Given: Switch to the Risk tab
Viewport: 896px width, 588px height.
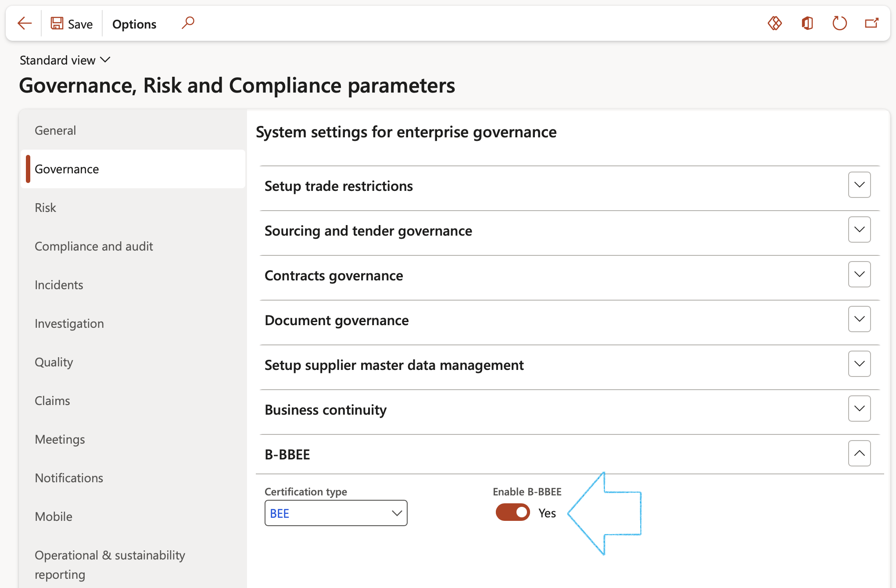Looking at the screenshot, I should (x=46, y=208).
